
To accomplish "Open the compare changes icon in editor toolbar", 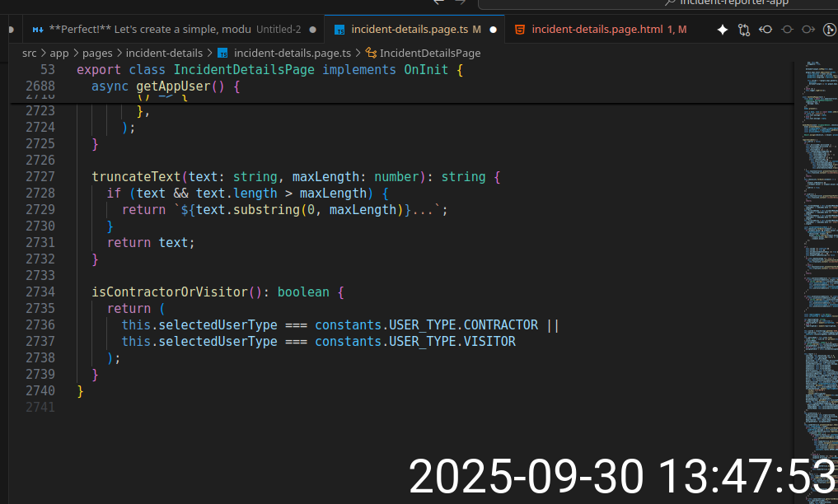I will click(x=744, y=30).
